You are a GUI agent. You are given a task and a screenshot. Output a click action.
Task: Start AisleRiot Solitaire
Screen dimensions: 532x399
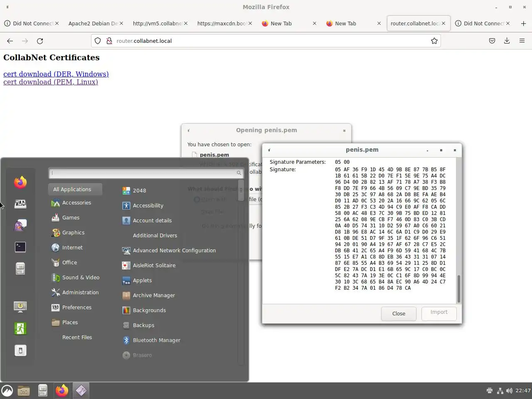[149, 265]
